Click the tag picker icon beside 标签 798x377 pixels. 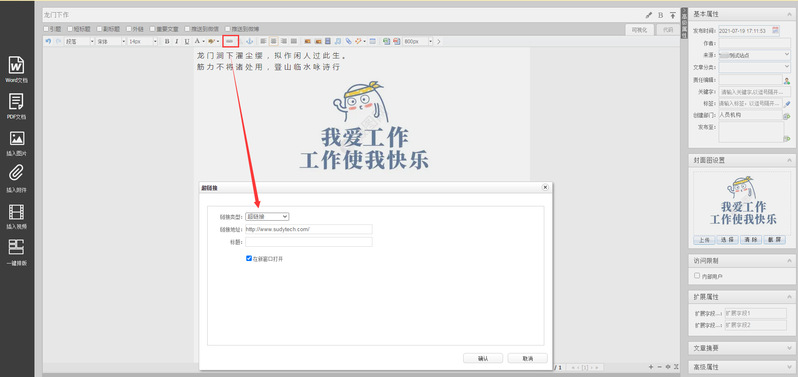[x=787, y=104]
